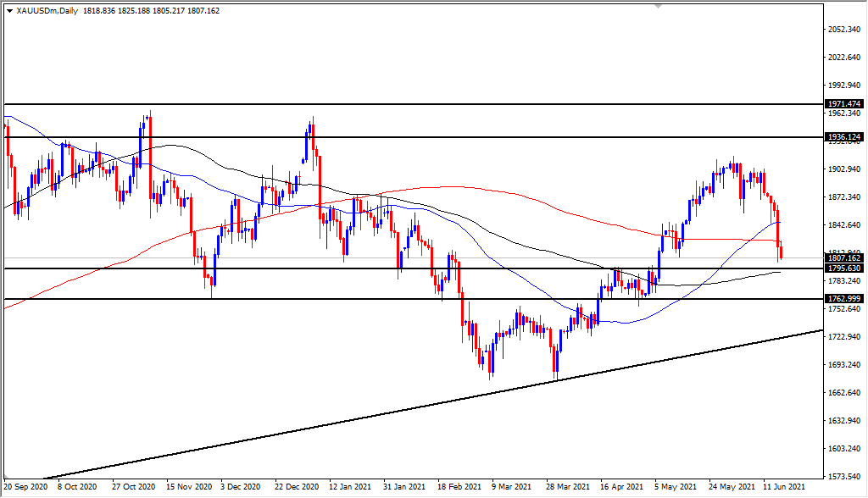Click the 1603.240 price scale value
This screenshot has height=498, width=868.
pyautogui.click(x=844, y=449)
